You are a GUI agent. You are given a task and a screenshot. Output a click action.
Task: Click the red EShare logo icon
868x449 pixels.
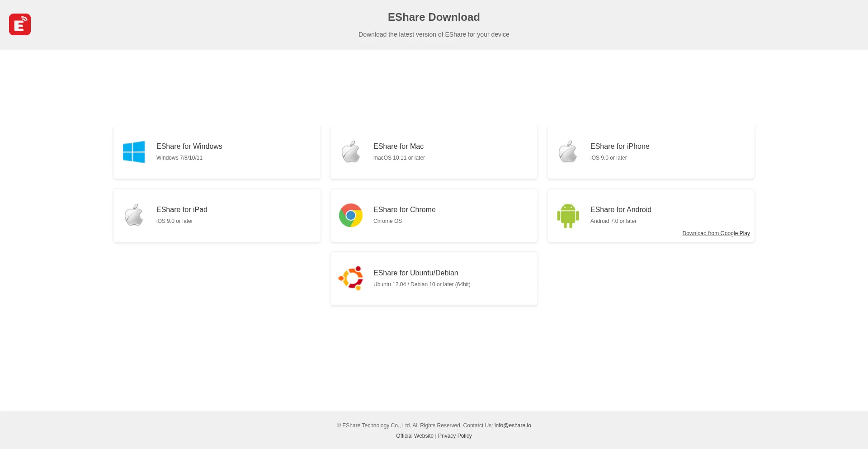(20, 24)
